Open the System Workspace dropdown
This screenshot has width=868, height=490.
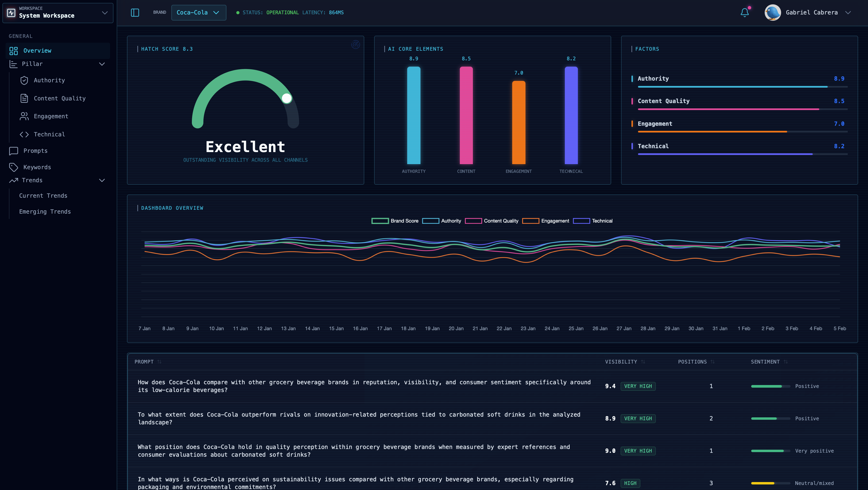pyautogui.click(x=58, y=13)
